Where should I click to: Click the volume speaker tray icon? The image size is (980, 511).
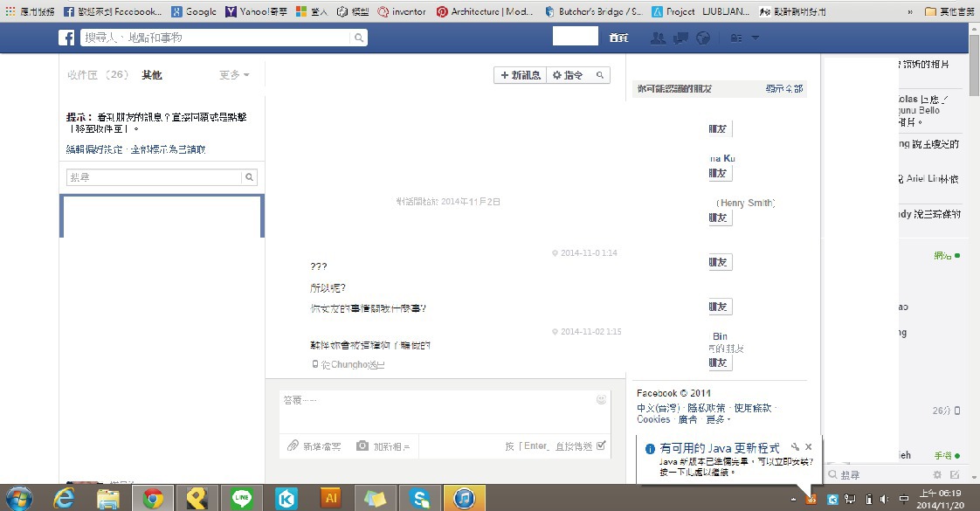pos(885,499)
